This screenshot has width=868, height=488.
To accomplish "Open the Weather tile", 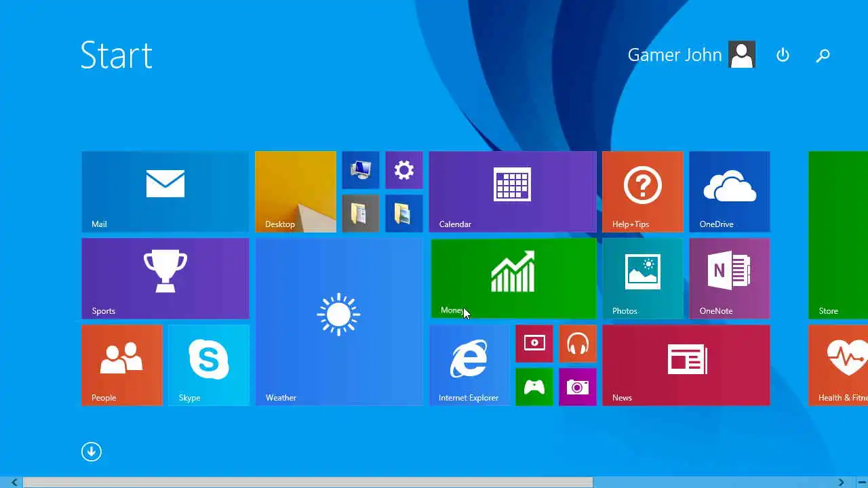I will [x=339, y=322].
